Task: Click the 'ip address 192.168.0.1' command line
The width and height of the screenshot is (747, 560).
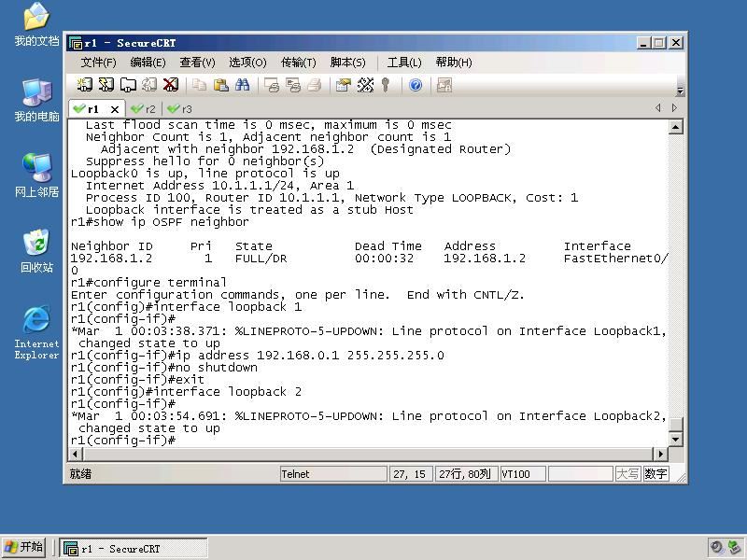Action: click(258, 356)
